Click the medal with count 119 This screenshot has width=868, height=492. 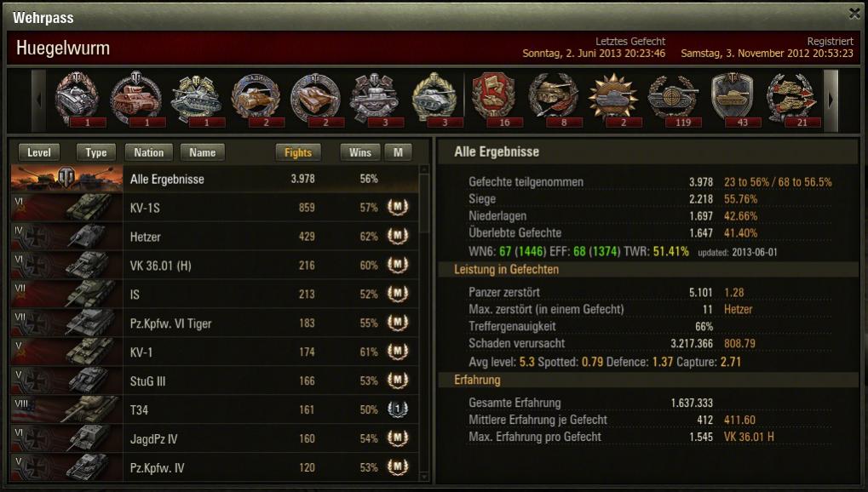click(x=674, y=100)
